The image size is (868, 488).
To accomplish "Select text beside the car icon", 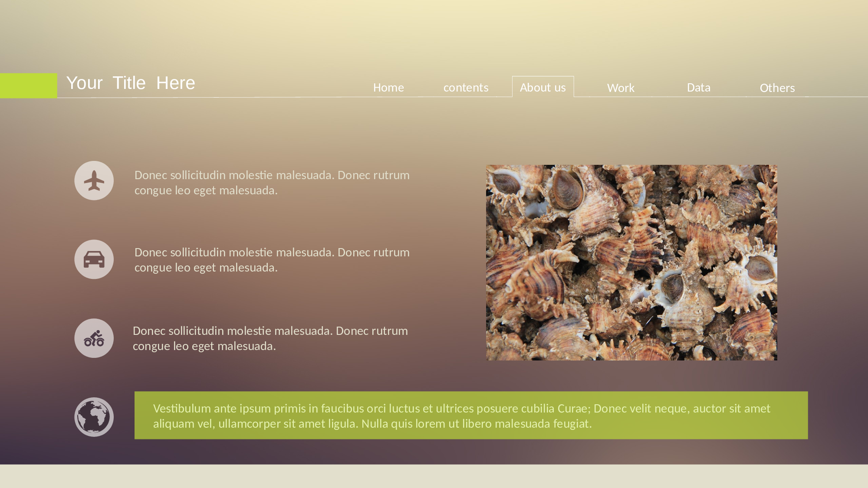I will pyautogui.click(x=272, y=260).
